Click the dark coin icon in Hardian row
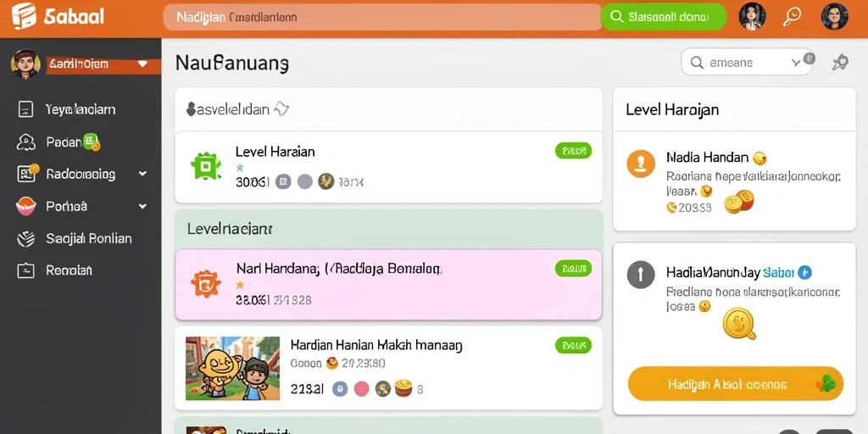Image resolution: width=868 pixels, height=434 pixels. click(x=383, y=389)
